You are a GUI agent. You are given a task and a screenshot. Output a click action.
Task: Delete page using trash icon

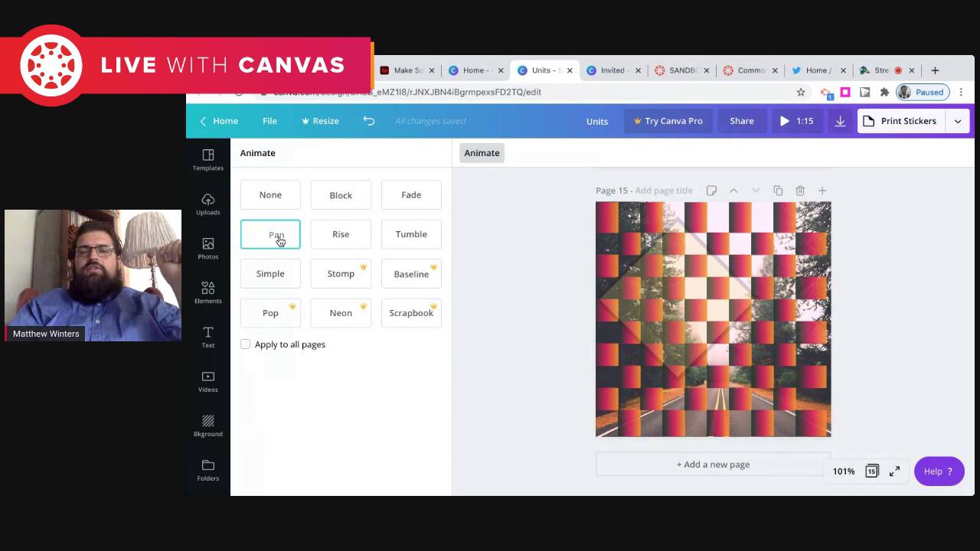point(800,191)
